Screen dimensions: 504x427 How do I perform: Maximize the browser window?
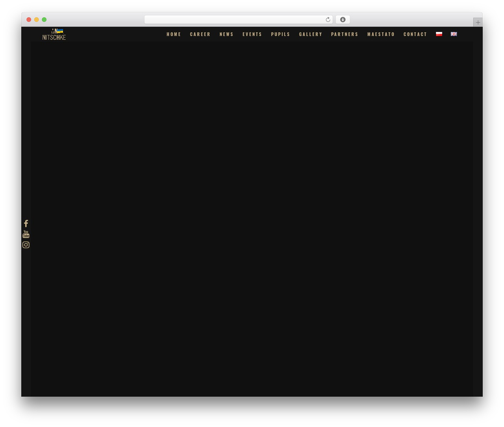44,20
